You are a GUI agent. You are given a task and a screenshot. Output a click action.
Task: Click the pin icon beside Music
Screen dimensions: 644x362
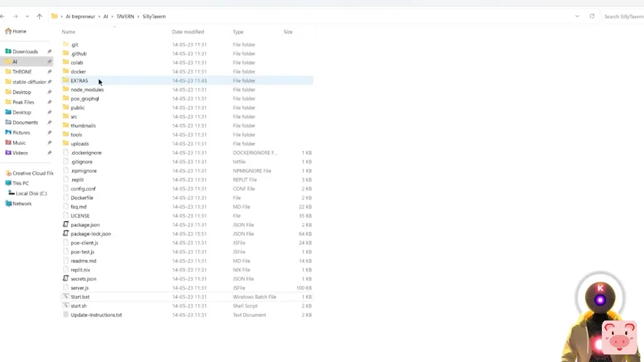(49, 143)
